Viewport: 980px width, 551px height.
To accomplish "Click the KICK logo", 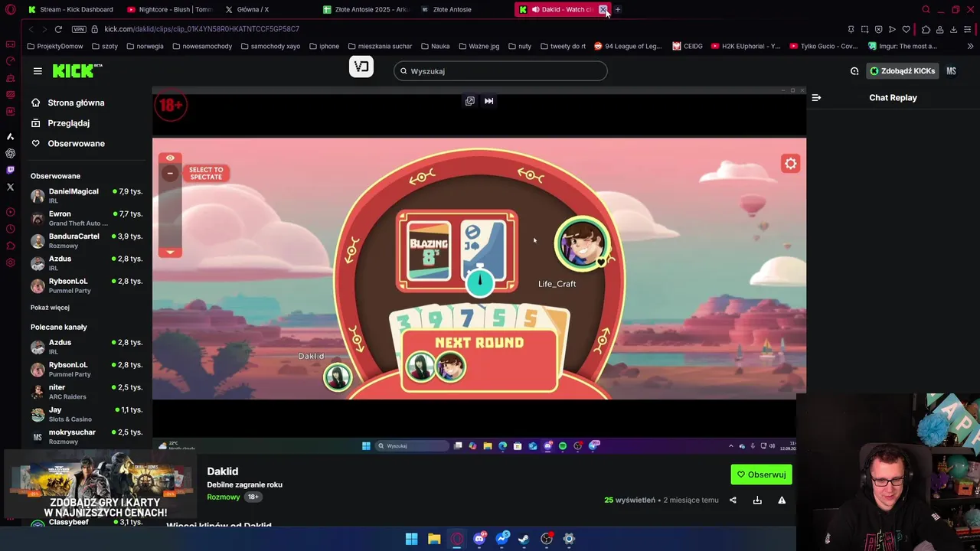I will point(77,70).
